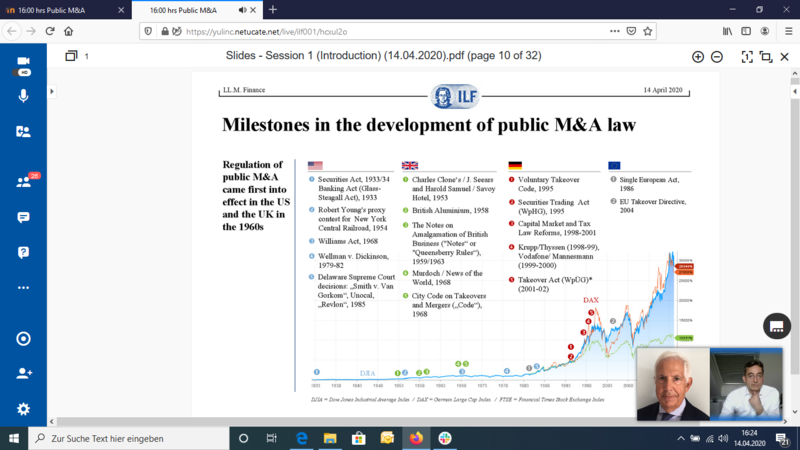Click the record circle icon in sidebar
The height and width of the screenshot is (450, 800).
tap(23, 339)
